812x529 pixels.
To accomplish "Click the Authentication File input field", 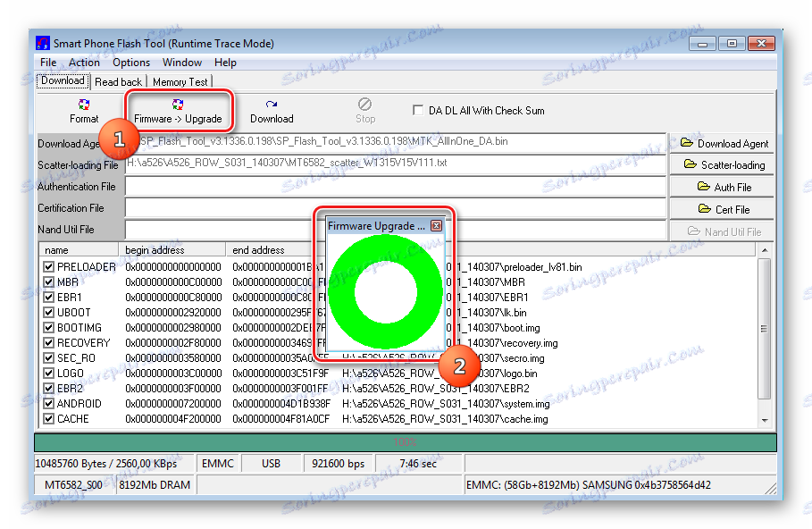I will click(x=396, y=186).
